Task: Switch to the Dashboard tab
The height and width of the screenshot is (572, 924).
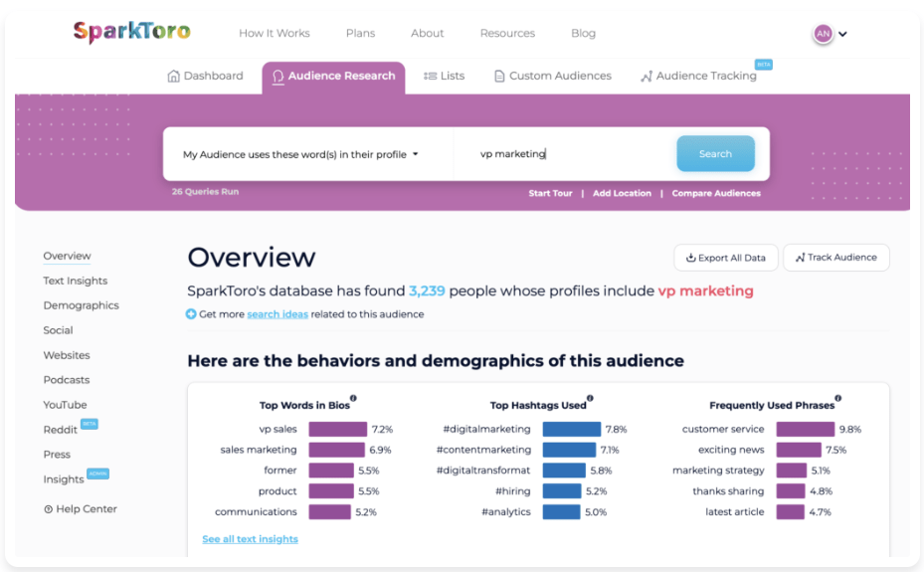Action: (205, 76)
